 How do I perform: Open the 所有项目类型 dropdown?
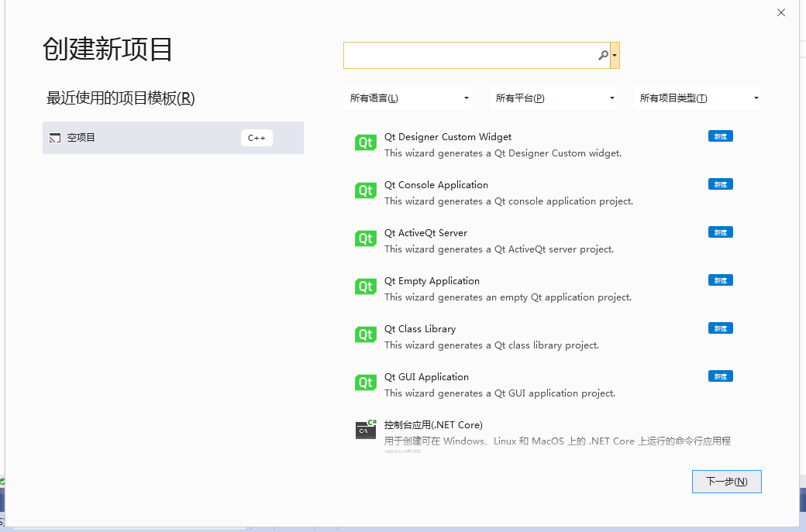[696, 98]
